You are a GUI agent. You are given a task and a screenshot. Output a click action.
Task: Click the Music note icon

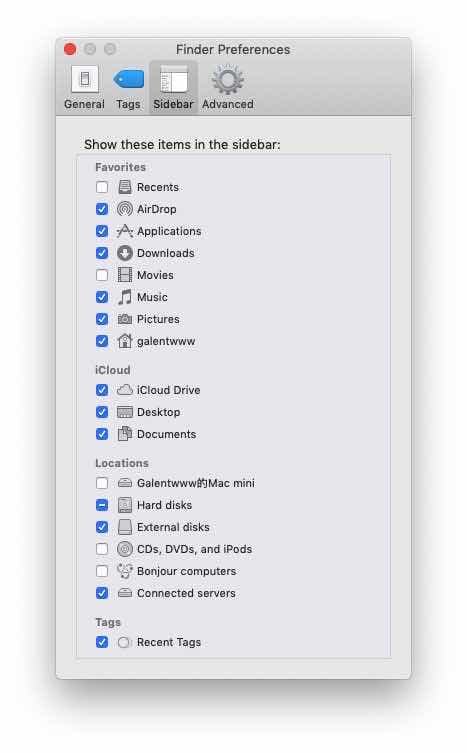click(x=125, y=297)
